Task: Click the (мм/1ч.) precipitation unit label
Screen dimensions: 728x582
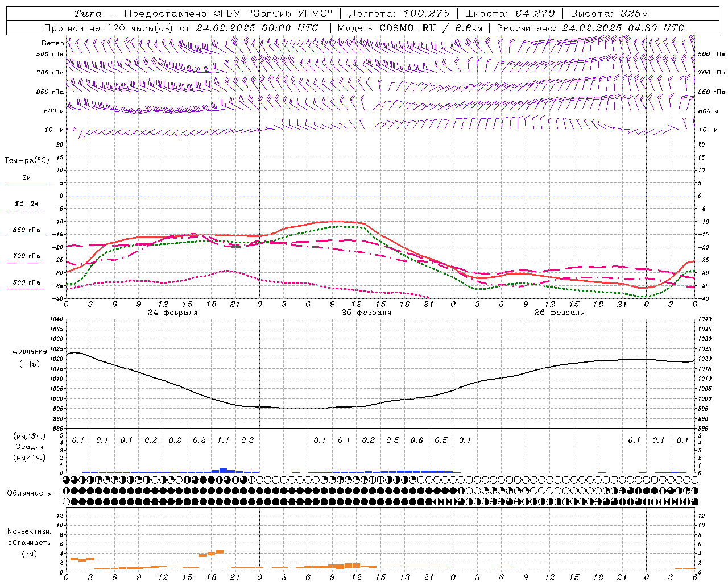Action: pos(29,458)
